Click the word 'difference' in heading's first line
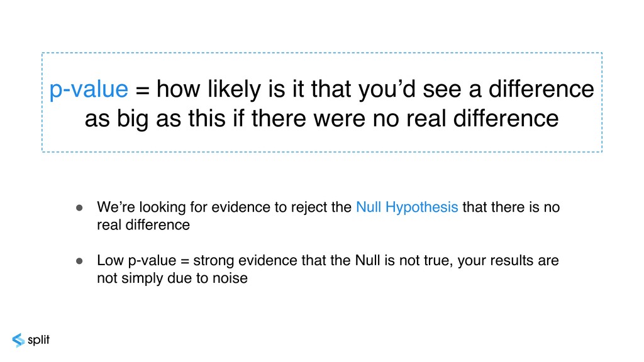 (541, 89)
